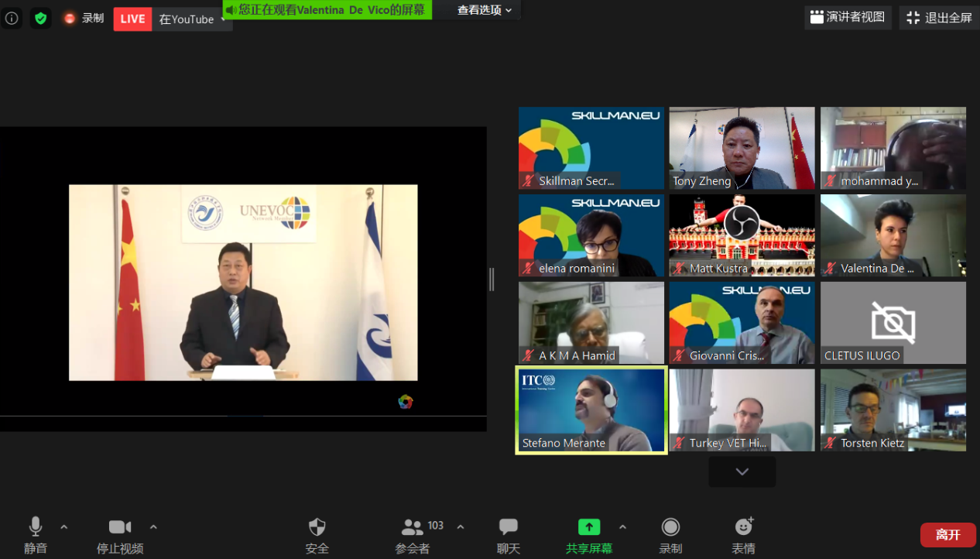This screenshot has width=980, height=559.
Task: Exit full screen mode button
Action: click(940, 17)
